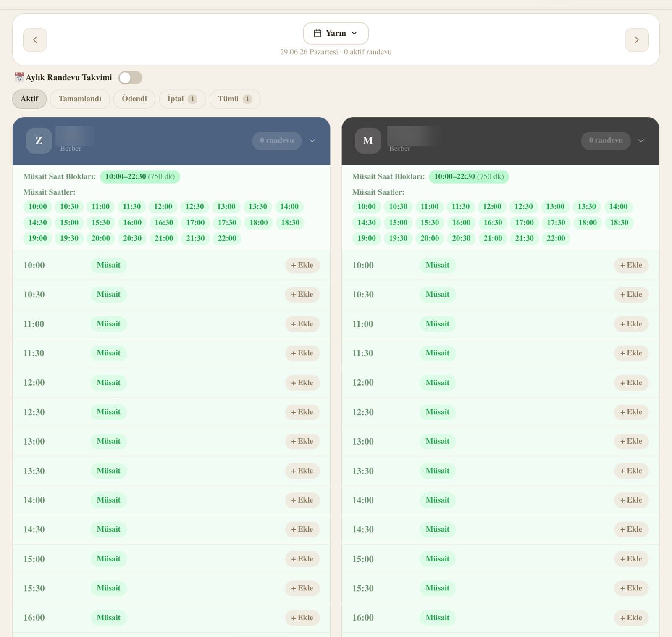Add appointment at 13:00 for barber Z
672x637 pixels.
pos(302,441)
